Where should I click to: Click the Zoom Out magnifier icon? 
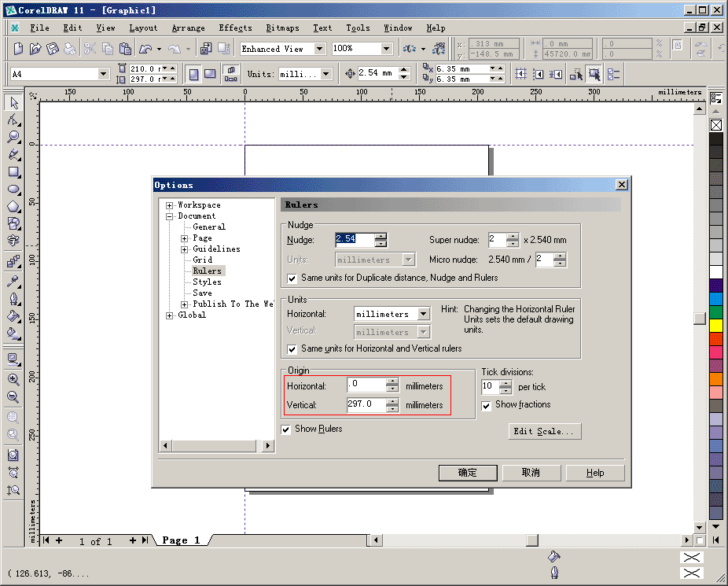[13, 397]
